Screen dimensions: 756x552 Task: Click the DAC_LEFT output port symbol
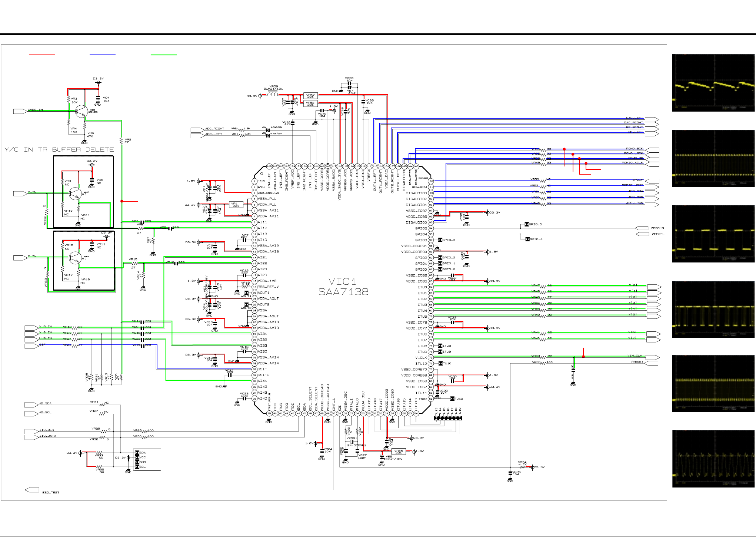(652, 119)
